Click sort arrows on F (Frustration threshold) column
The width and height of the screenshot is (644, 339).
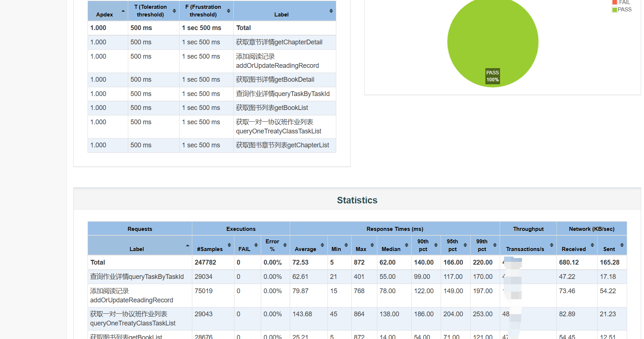point(229,11)
